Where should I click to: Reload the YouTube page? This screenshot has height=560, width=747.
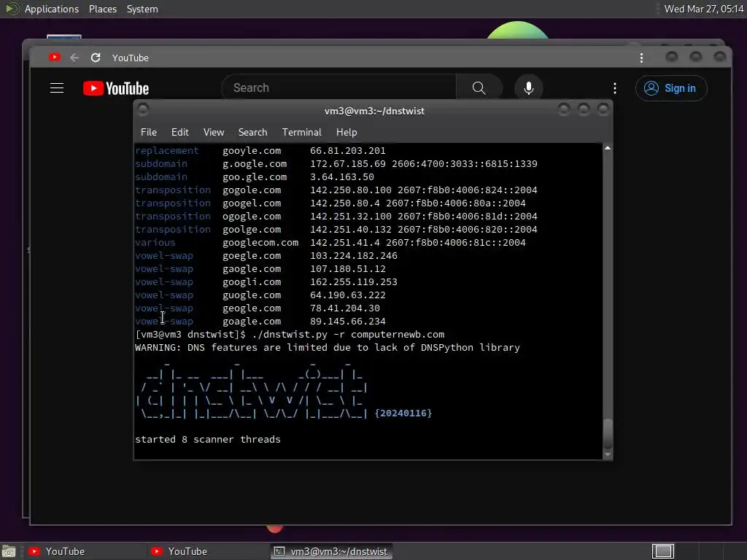pos(96,58)
